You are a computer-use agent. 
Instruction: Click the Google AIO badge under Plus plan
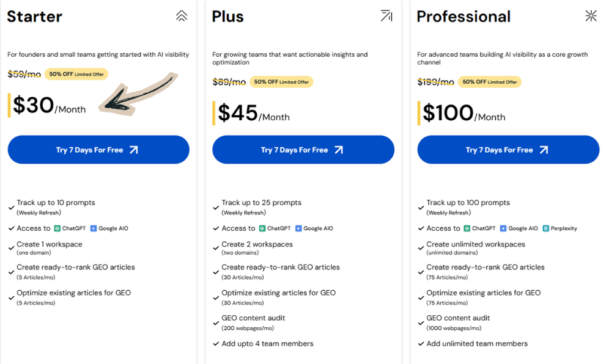tap(314, 228)
